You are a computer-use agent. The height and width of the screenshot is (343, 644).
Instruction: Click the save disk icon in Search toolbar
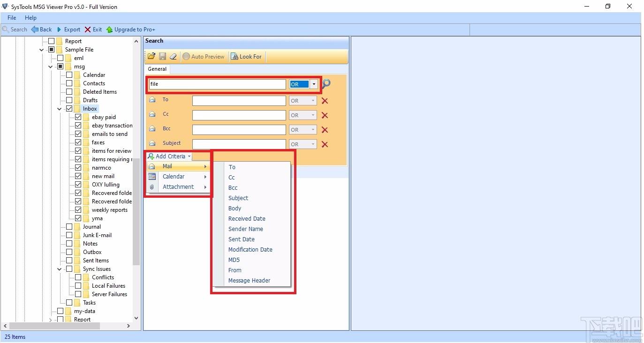162,57
